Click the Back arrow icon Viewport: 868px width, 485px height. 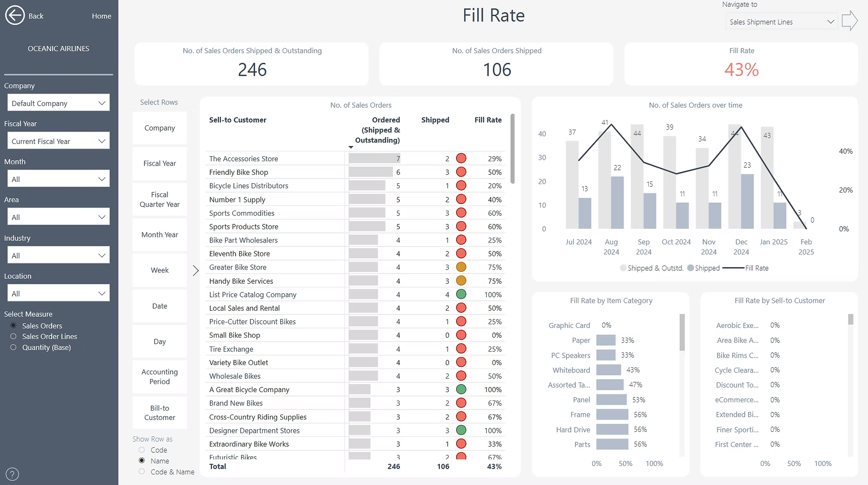(x=15, y=15)
